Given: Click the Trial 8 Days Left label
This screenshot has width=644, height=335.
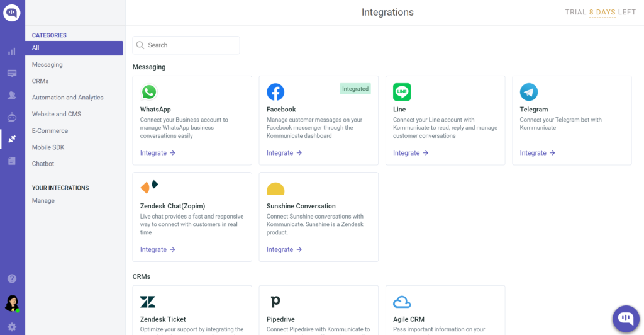Looking at the screenshot, I should coord(600,13).
